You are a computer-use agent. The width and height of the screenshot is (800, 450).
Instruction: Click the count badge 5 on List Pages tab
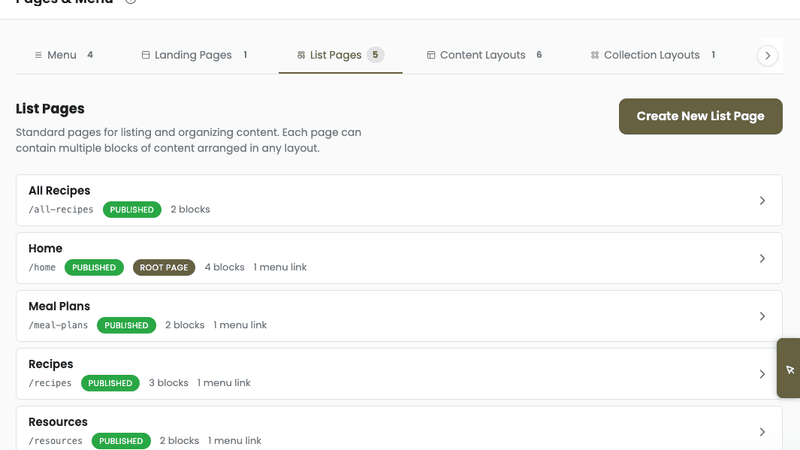[x=375, y=55]
